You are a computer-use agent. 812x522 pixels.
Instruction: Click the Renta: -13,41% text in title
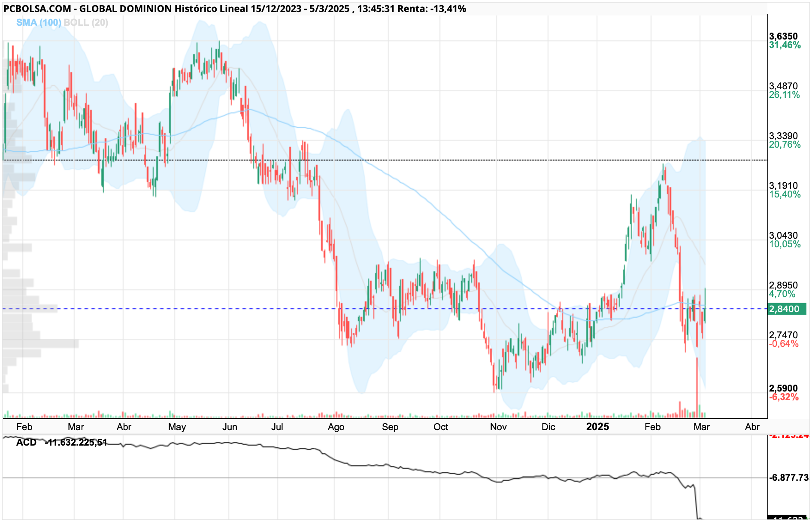pyautogui.click(x=432, y=9)
